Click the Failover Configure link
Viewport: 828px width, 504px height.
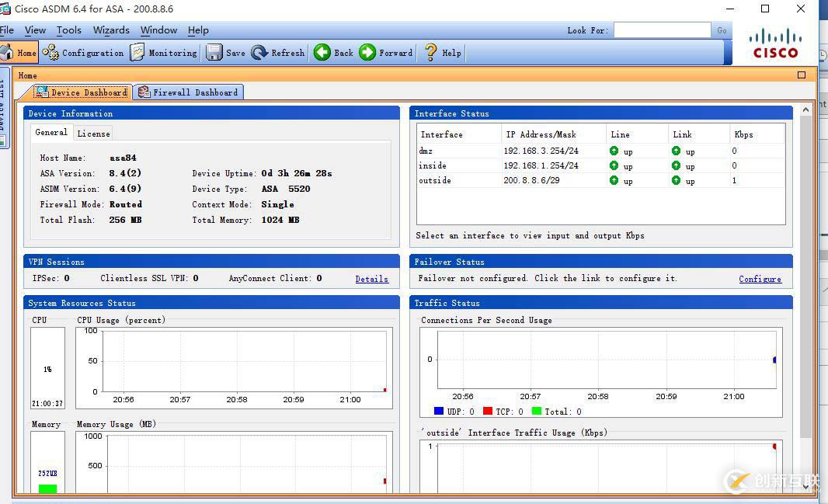click(760, 279)
